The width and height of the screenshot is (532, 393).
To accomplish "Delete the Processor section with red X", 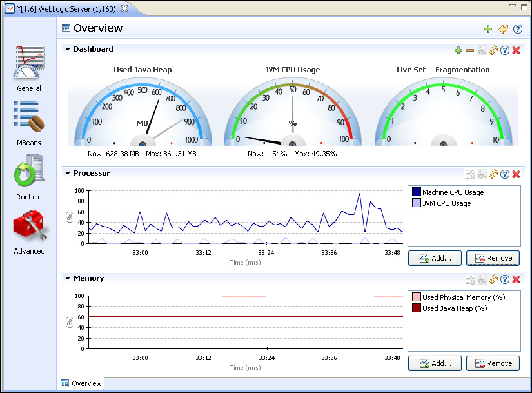I will (x=517, y=175).
